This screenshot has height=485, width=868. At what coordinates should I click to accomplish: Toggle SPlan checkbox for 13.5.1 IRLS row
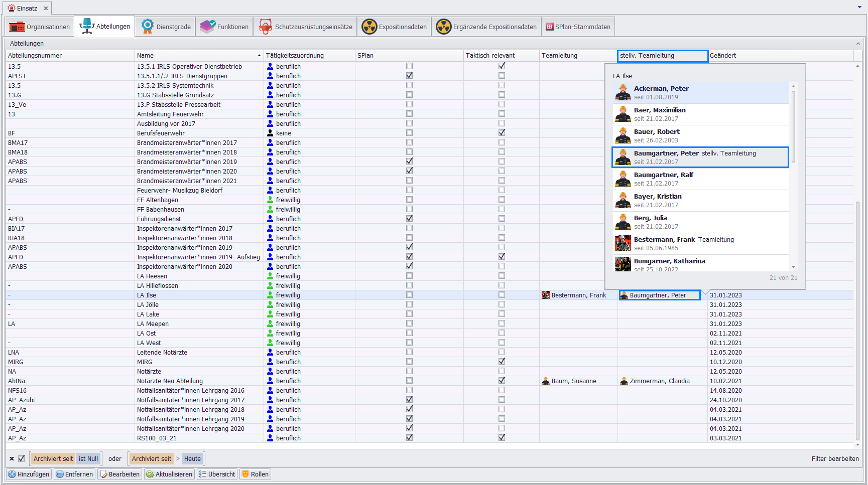pyautogui.click(x=409, y=66)
